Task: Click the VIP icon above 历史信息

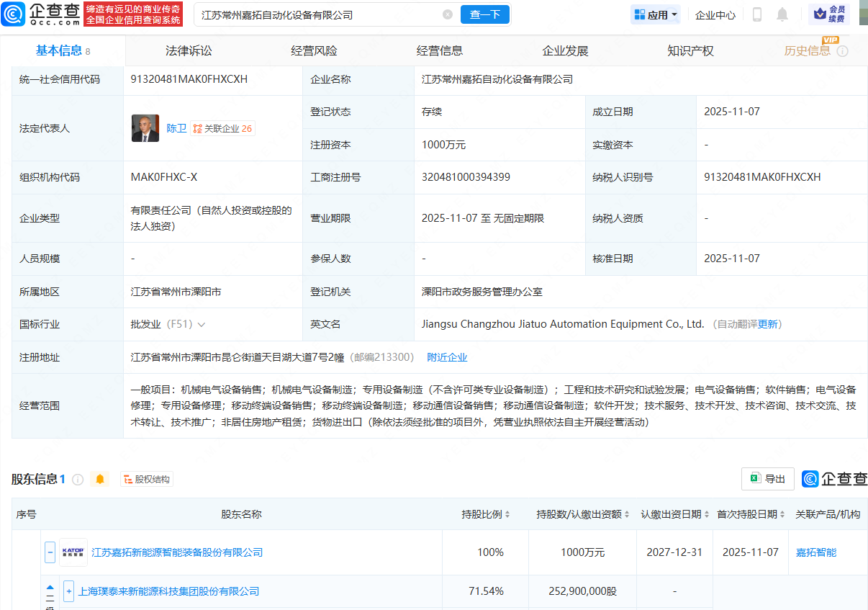Action: coord(830,41)
